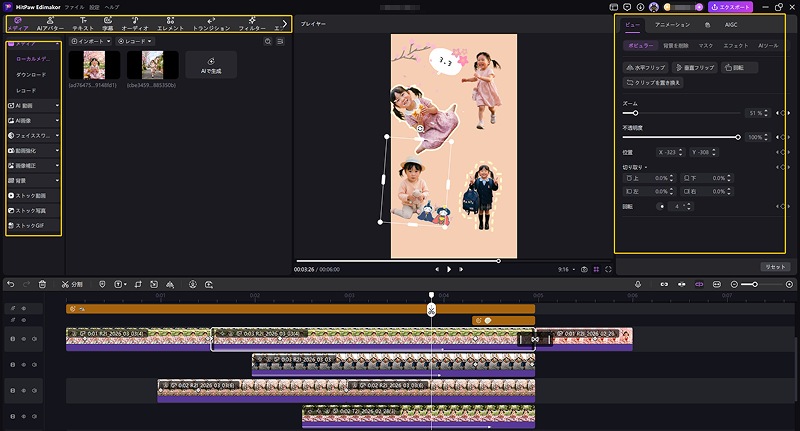Lock the 0:01 R2I_2026_03_03(4) track
The image size is (800, 431).
[x=13, y=339]
